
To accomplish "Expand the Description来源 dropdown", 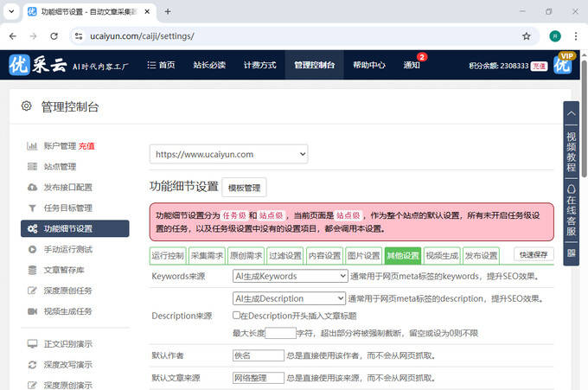I will (290, 298).
